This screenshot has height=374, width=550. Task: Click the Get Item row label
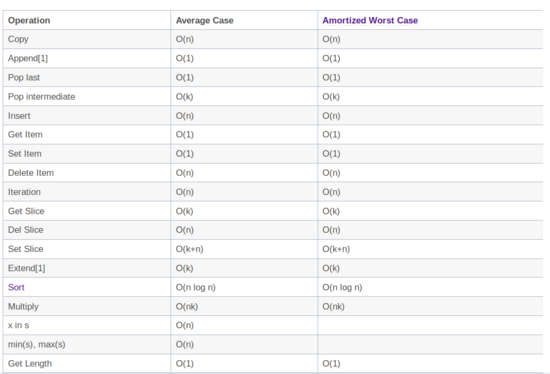tap(25, 134)
